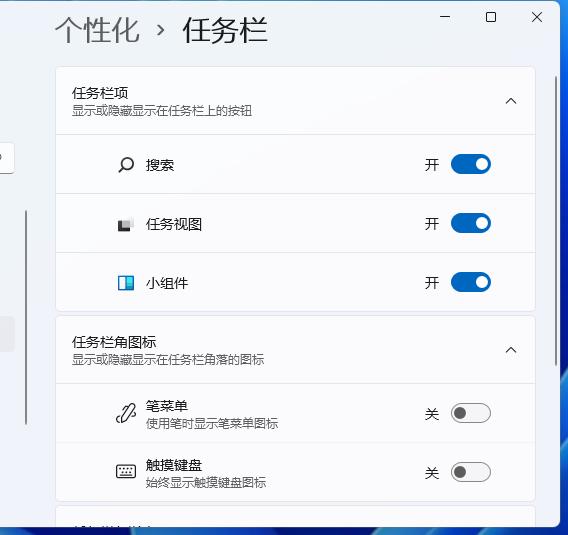Click the 笔菜单 label
568x535 pixels.
pyautogui.click(x=167, y=406)
